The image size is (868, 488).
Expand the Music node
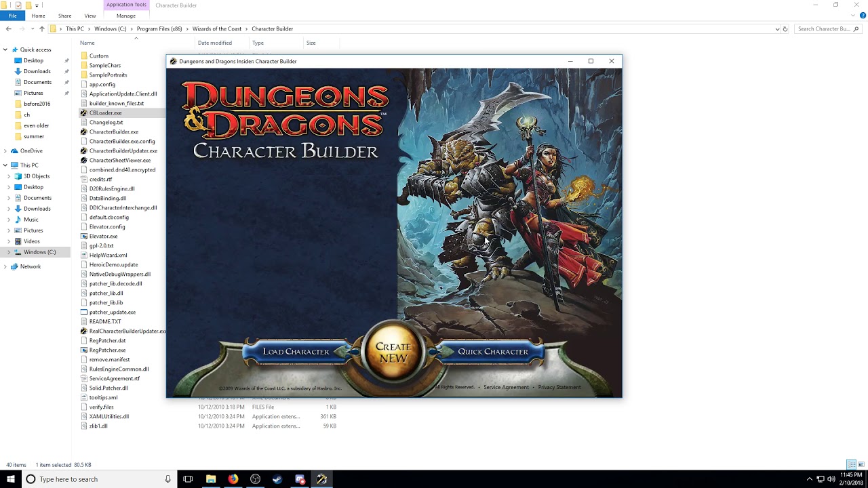tap(9, 220)
